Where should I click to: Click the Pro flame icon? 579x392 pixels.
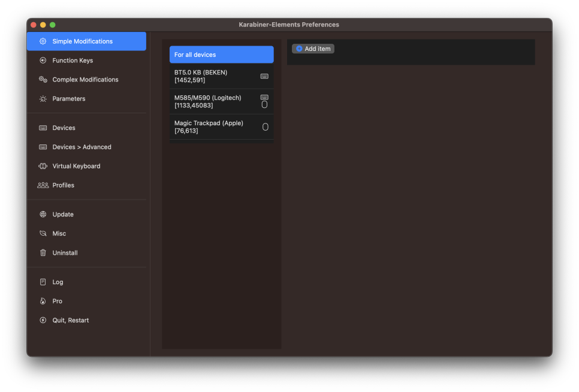click(x=43, y=301)
